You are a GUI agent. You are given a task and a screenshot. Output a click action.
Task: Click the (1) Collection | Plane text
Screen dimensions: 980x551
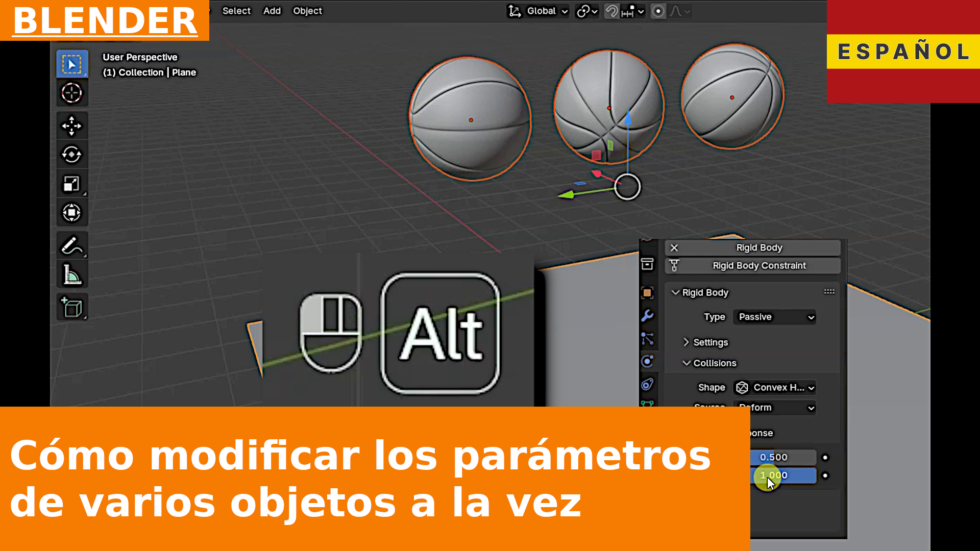click(x=149, y=72)
